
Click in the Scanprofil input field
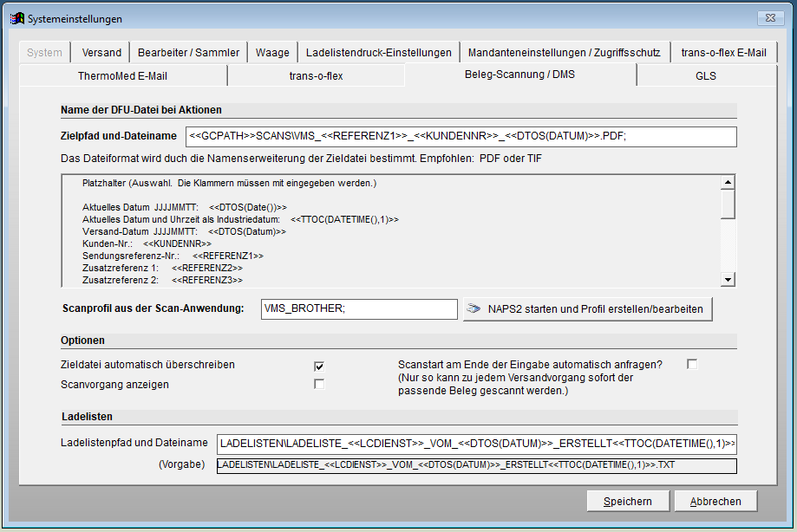point(358,308)
